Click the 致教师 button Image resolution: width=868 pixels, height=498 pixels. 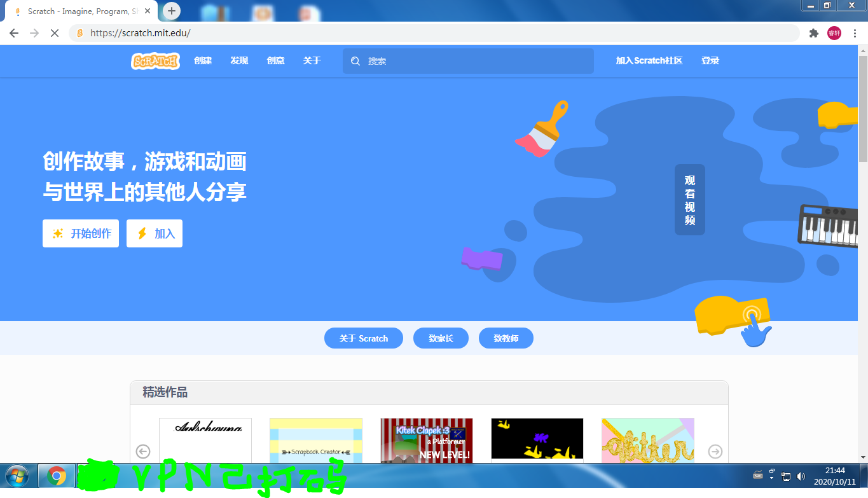click(x=506, y=338)
